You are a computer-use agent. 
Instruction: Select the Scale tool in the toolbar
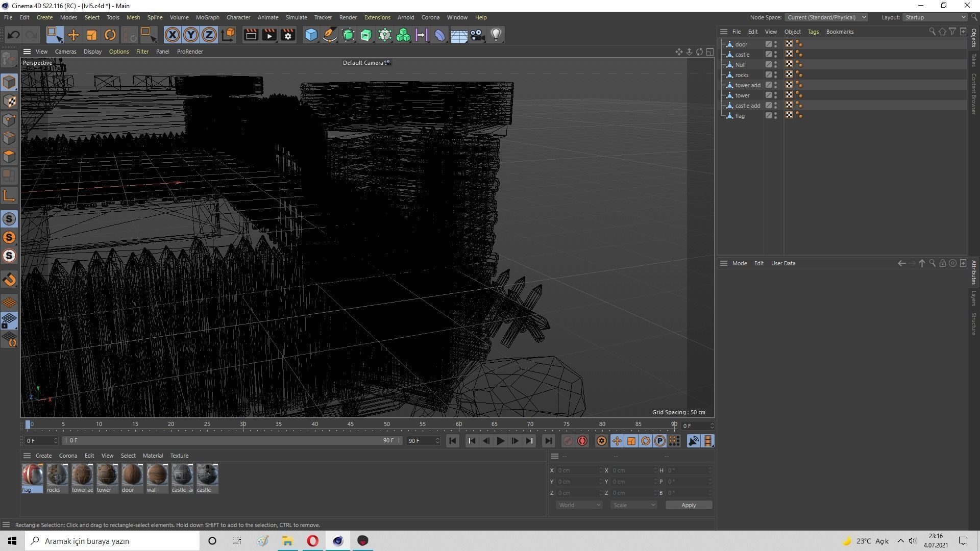(x=92, y=35)
